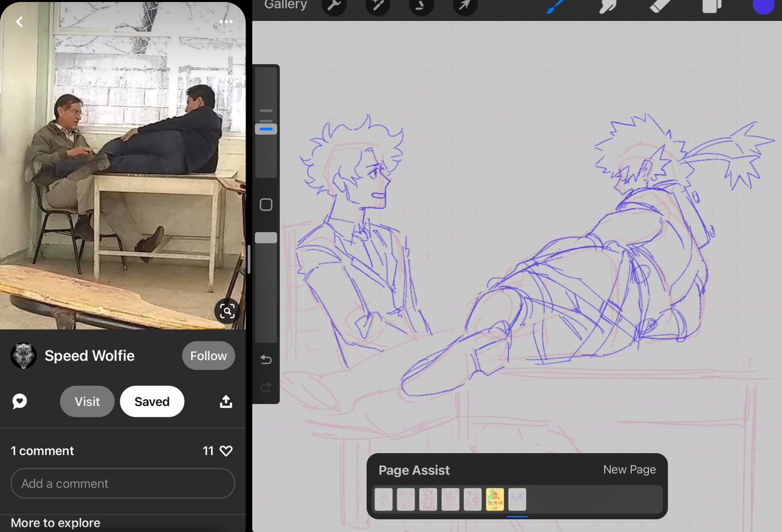782x532 pixels.
Task: Open the Procreate Gallery
Action: click(285, 5)
